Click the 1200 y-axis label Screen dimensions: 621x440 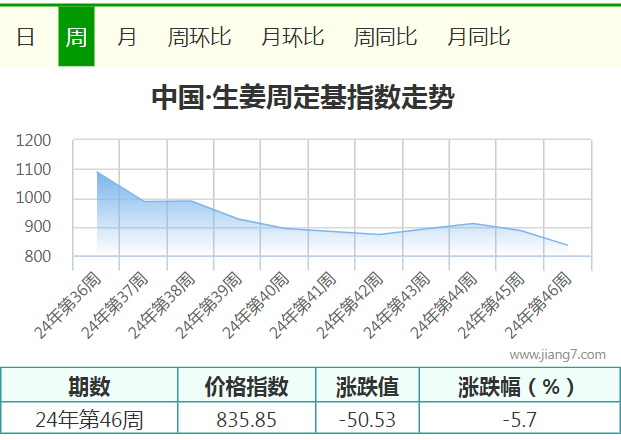coord(33,141)
